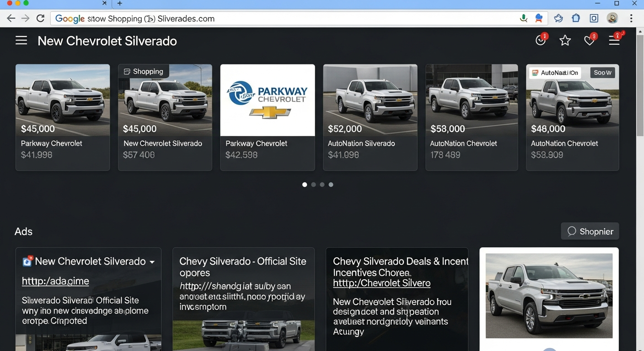Open the New Chevrolet Silverado $45,000 card

tap(165, 117)
